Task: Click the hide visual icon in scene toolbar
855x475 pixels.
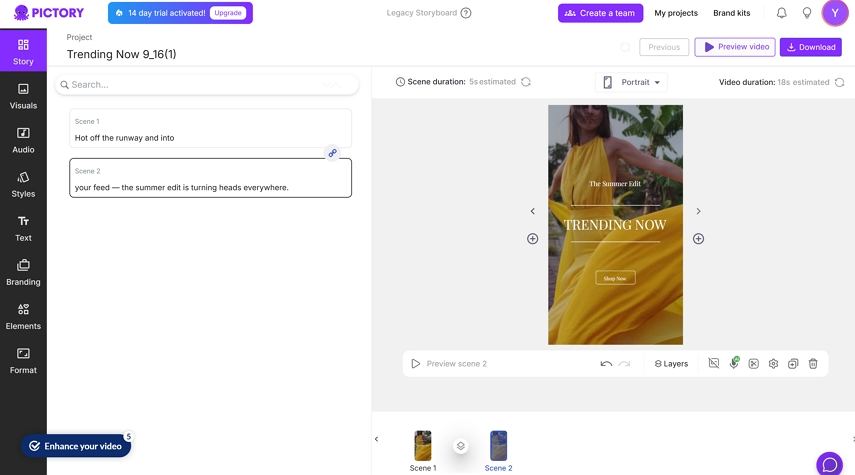Action: point(713,363)
